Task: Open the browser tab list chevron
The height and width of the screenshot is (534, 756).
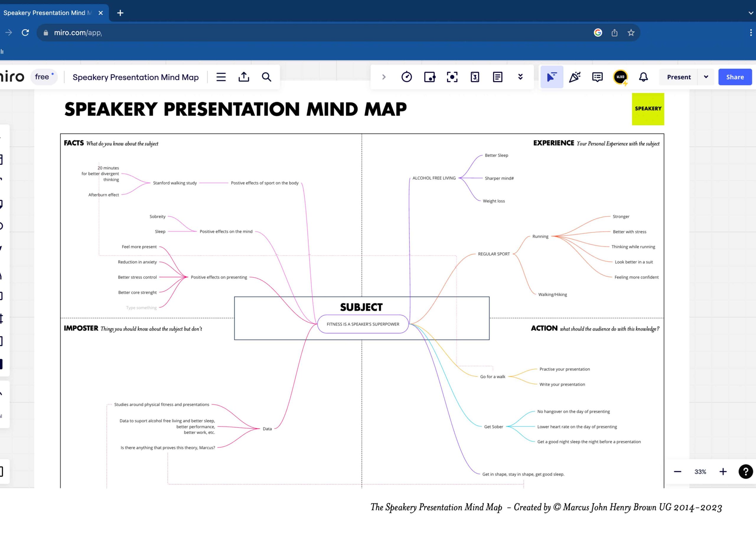Action: pyautogui.click(x=750, y=13)
